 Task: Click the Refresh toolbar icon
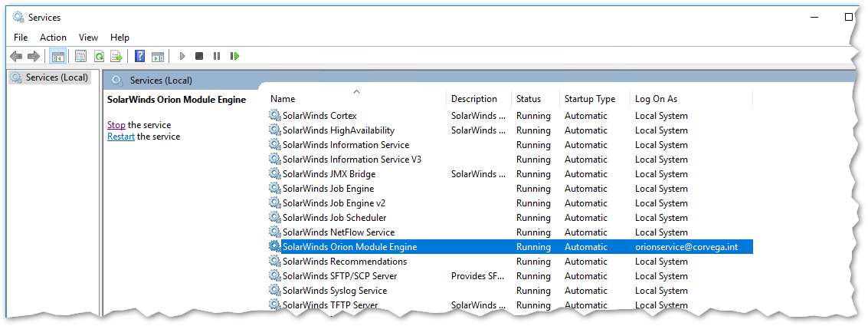click(x=99, y=56)
